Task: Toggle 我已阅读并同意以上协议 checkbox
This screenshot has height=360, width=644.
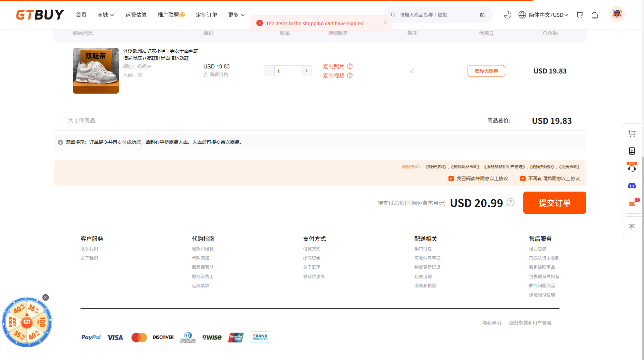Action: click(451, 178)
